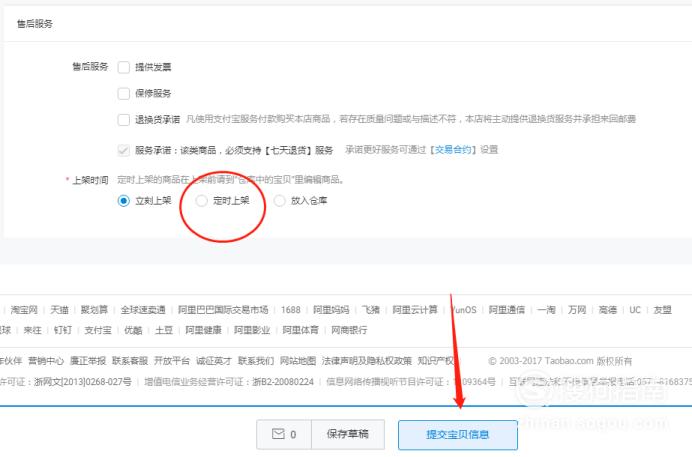692x457 pixels.
Task: Click the 售后服务 section header
Action: pos(34,24)
